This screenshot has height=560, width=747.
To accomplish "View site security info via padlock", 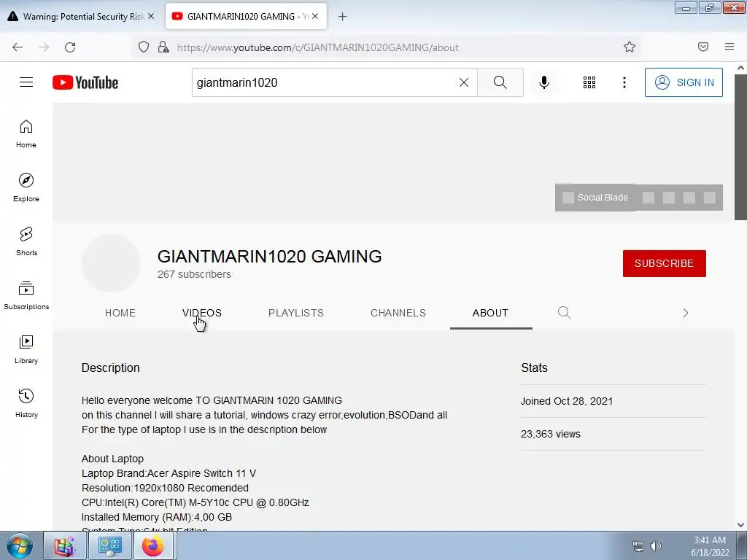I will coord(163,47).
